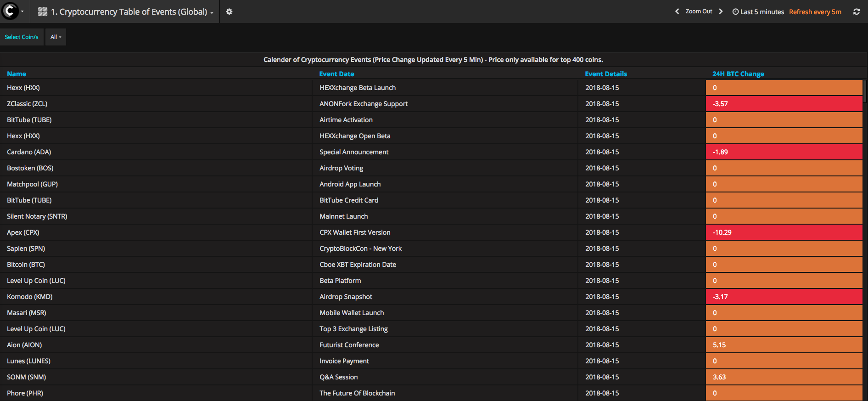Open the Last 5 minutes time picker
The width and height of the screenshot is (868, 401).
(758, 11)
